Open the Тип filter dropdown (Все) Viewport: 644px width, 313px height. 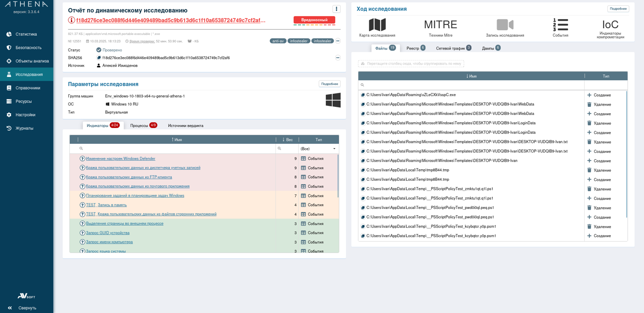tap(318, 149)
